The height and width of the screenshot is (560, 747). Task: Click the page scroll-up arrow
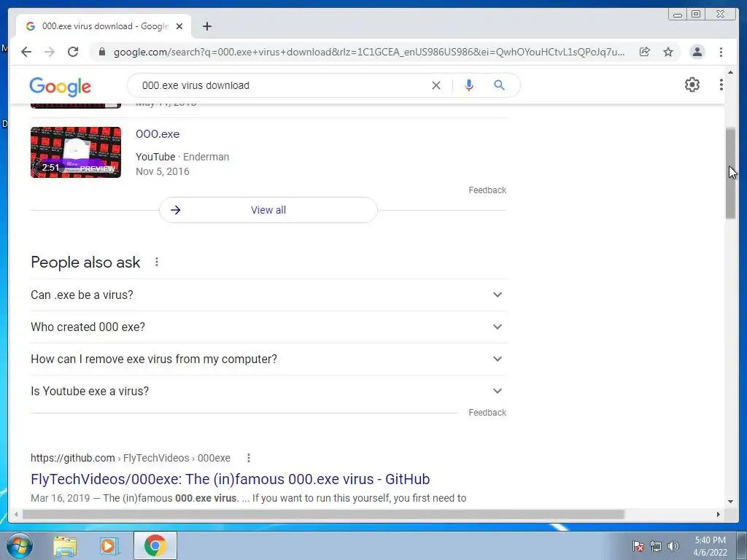[730, 72]
